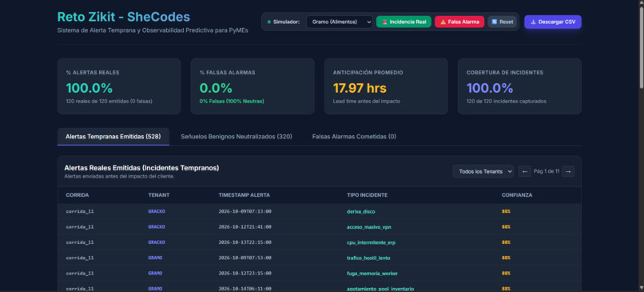Click the CORRIDA column header
This screenshot has width=644, height=292.
[x=78, y=195]
